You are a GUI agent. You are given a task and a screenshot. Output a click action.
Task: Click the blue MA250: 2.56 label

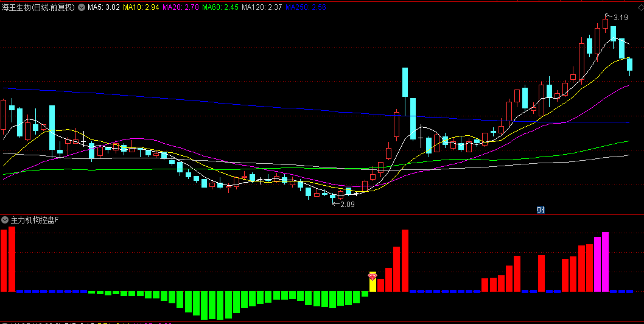306,7
